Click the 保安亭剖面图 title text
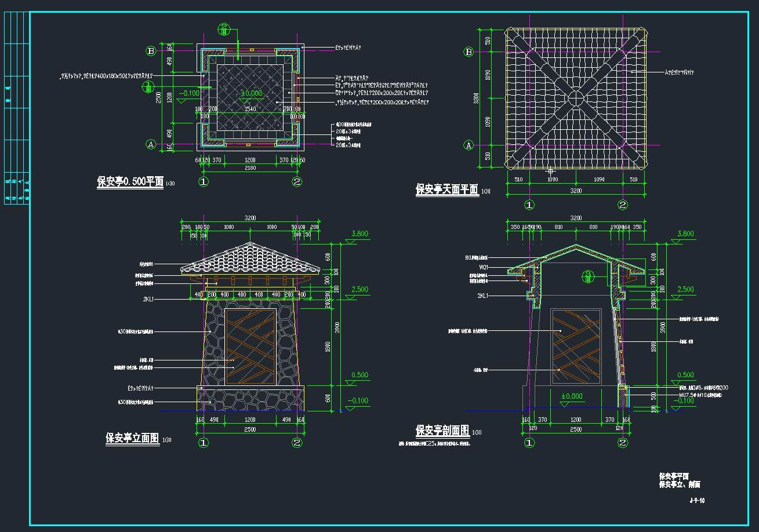Viewport: 759px width, 532px height. (442, 431)
